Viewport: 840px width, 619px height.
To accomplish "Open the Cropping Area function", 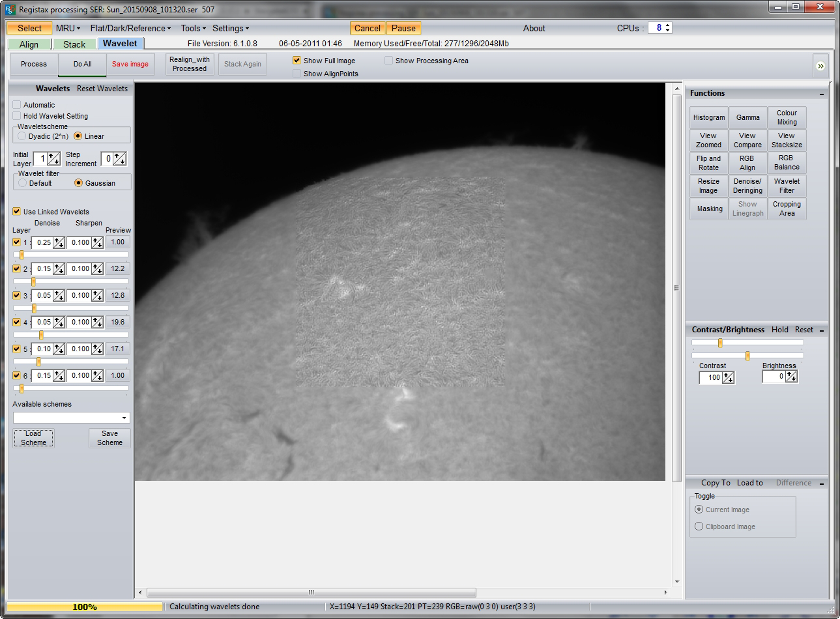I will pyautogui.click(x=787, y=209).
